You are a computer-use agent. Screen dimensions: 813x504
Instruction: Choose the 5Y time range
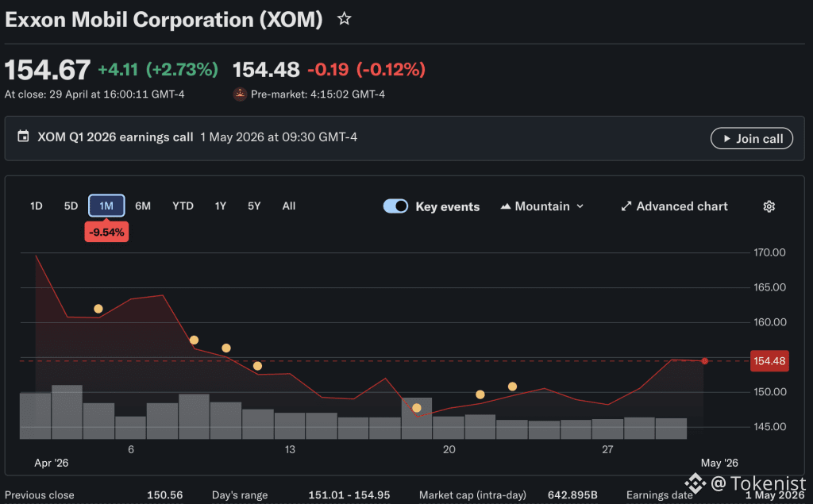pos(254,206)
